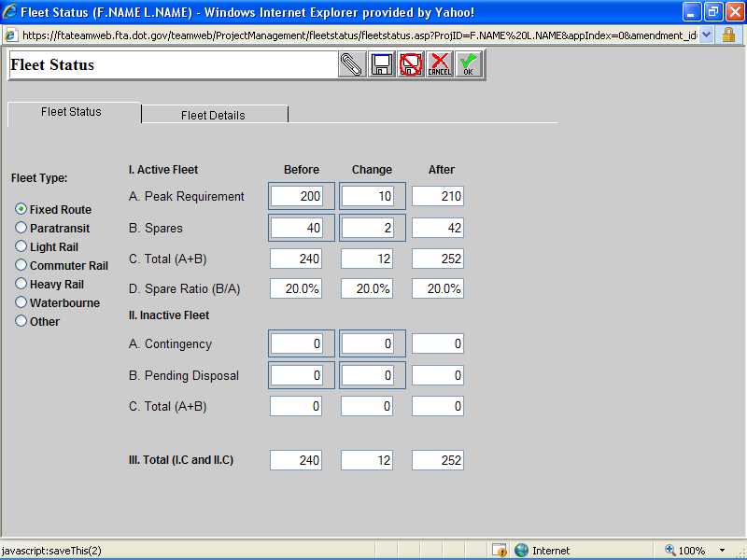Select the Waterbourne fleet type option
Image resolution: width=747 pixels, height=560 pixels.
[21, 302]
